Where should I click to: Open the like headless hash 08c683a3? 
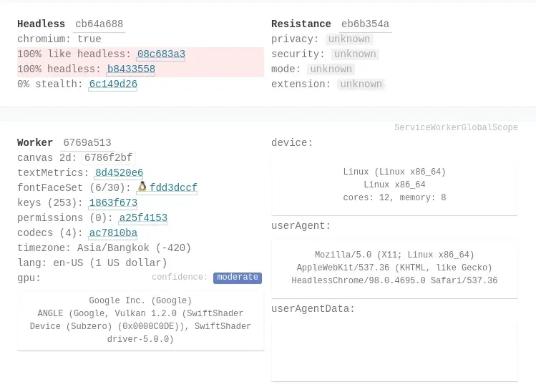pyautogui.click(x=161, y=54)
